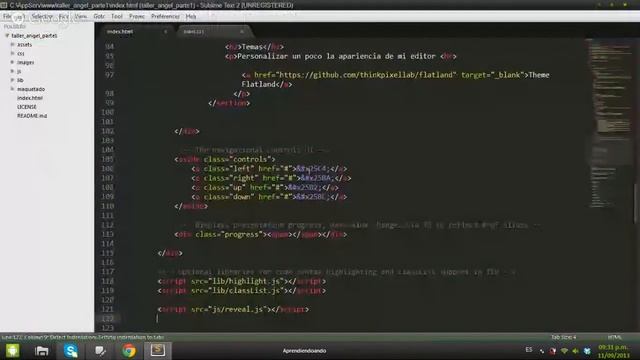
Task: Open the Help menu
Action: (191, 17)
